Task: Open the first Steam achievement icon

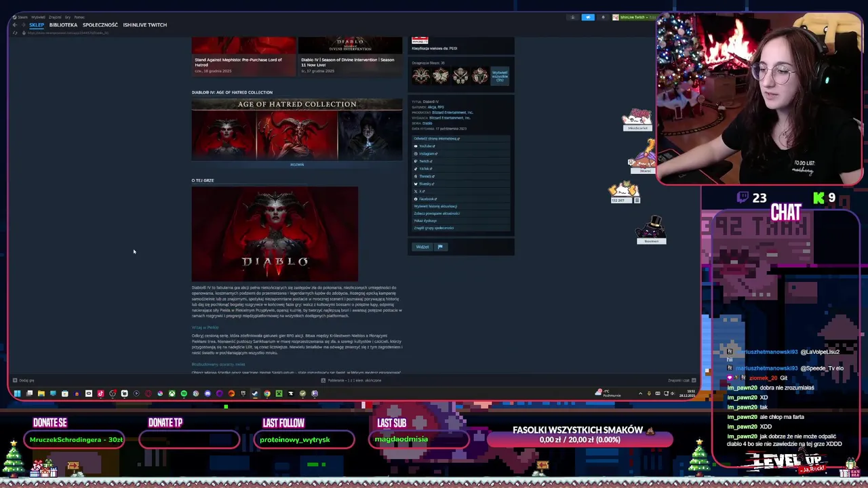Action: coord(421,75)
